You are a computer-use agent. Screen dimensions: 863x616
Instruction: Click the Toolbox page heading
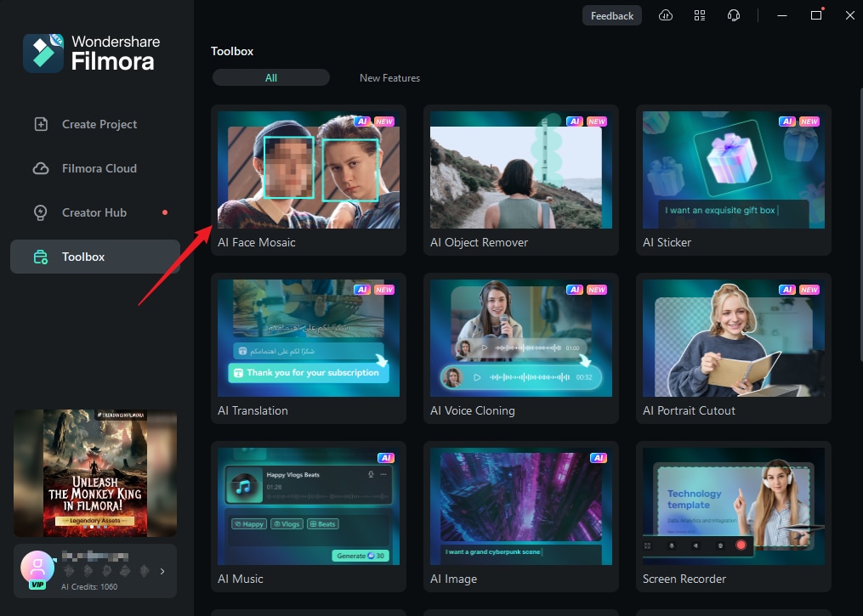(232, 51)
